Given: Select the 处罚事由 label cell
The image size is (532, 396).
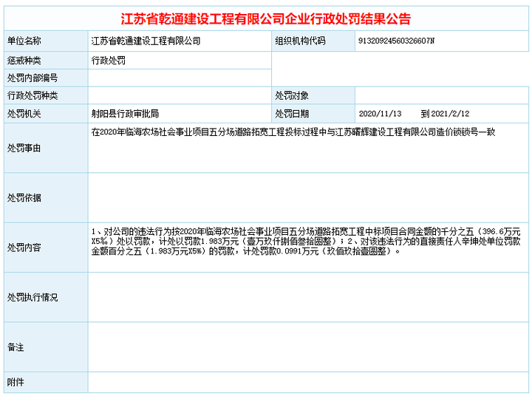Looking at the screenshot, I should pyautogui.click(x=46, y=148).
